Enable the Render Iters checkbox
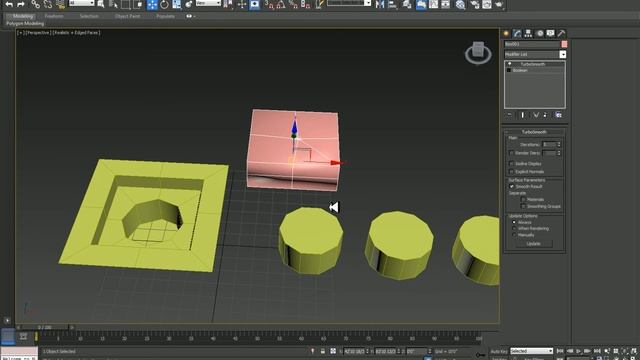Viewport: 640px width, 360px height. tap(511, 153)
